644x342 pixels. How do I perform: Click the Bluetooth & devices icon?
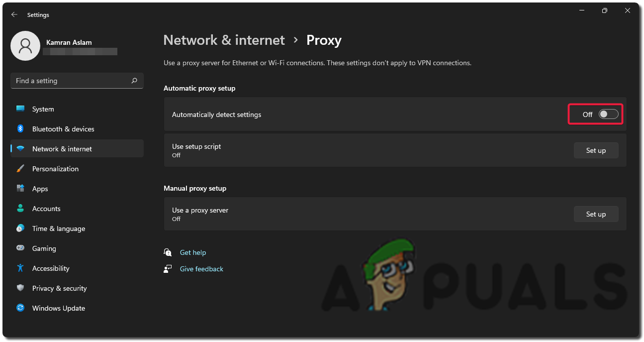coord(20,129)
